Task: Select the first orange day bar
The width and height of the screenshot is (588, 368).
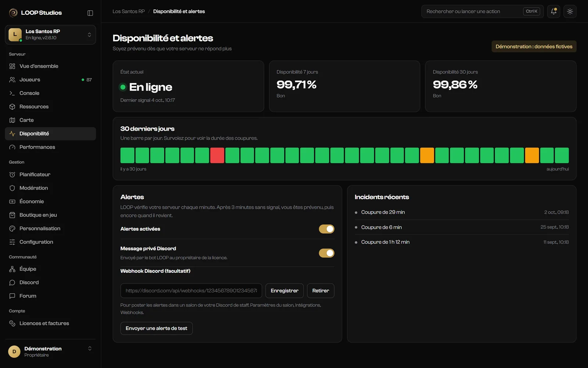Action: pyautogui.click(x=427, y=155)
